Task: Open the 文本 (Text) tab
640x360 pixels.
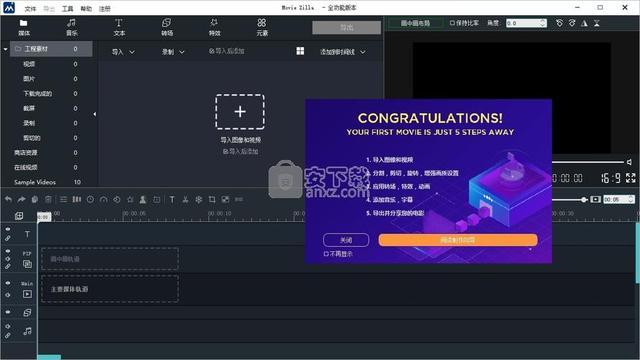Action: [119, 27]
